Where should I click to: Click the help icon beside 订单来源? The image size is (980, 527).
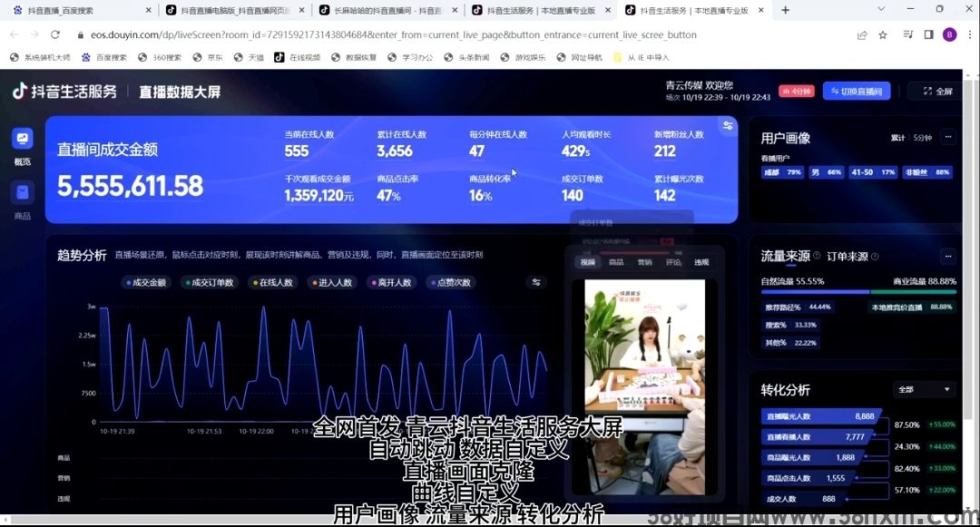(x=875, y=257)
